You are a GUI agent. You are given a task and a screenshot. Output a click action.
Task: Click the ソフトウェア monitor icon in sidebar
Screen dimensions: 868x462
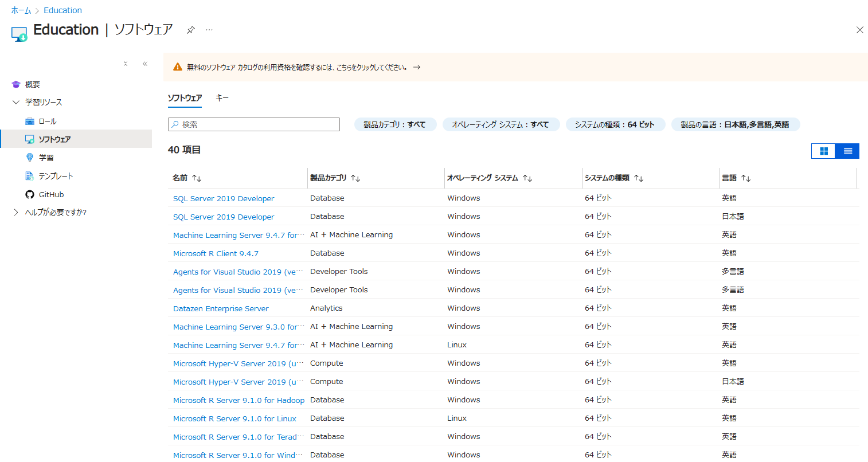[30, 139]
